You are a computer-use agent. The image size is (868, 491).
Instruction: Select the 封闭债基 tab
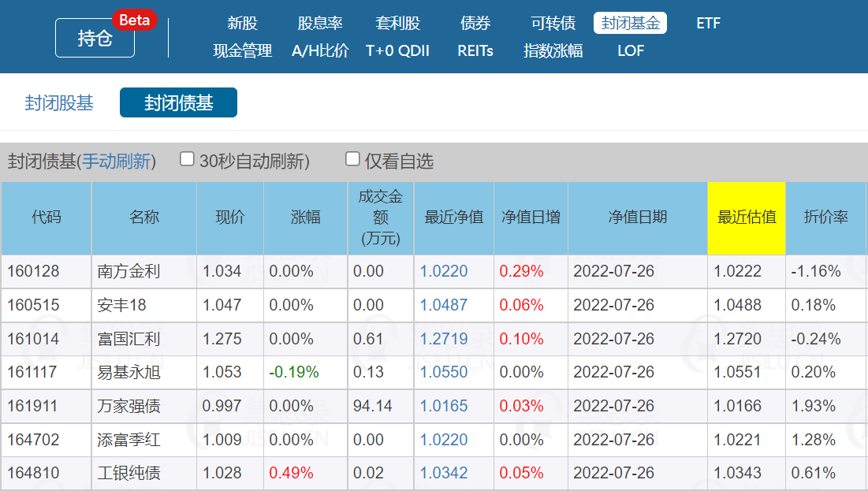(x=178, y=103)
